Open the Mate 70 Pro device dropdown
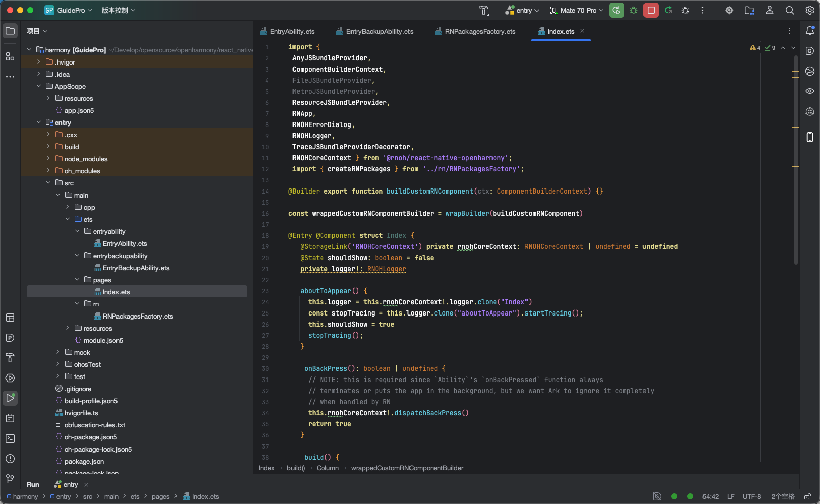 click(576, 10)
